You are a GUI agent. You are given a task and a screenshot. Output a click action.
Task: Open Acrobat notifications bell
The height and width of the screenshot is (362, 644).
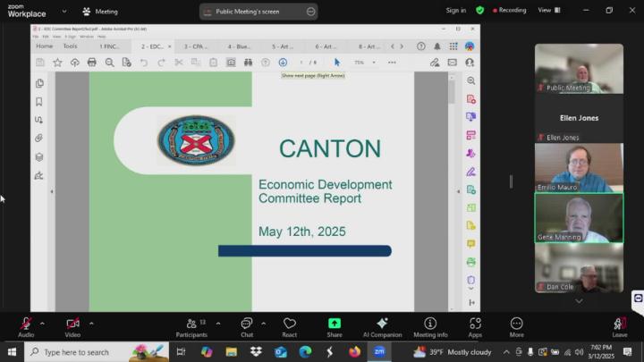click(x=437, y=46)
